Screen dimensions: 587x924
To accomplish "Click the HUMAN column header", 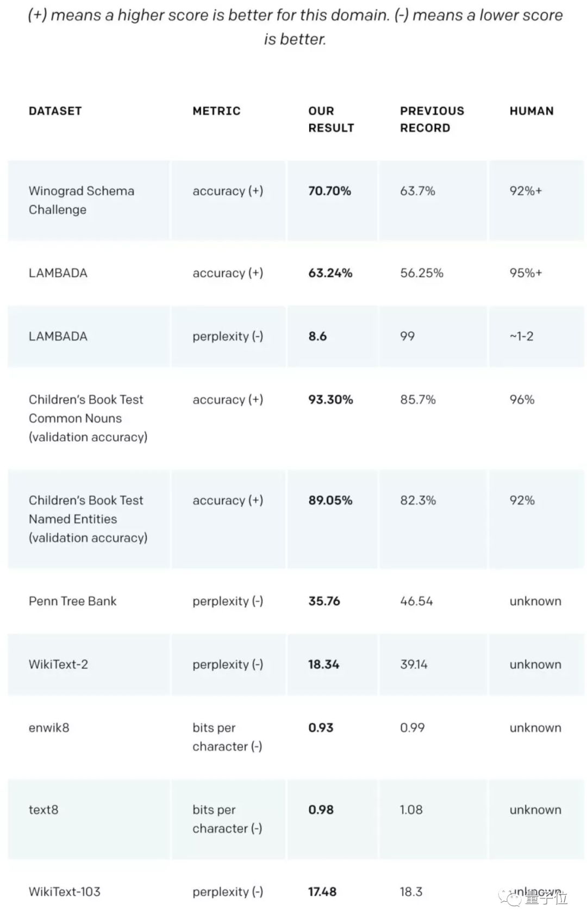I will click(532, 111).
